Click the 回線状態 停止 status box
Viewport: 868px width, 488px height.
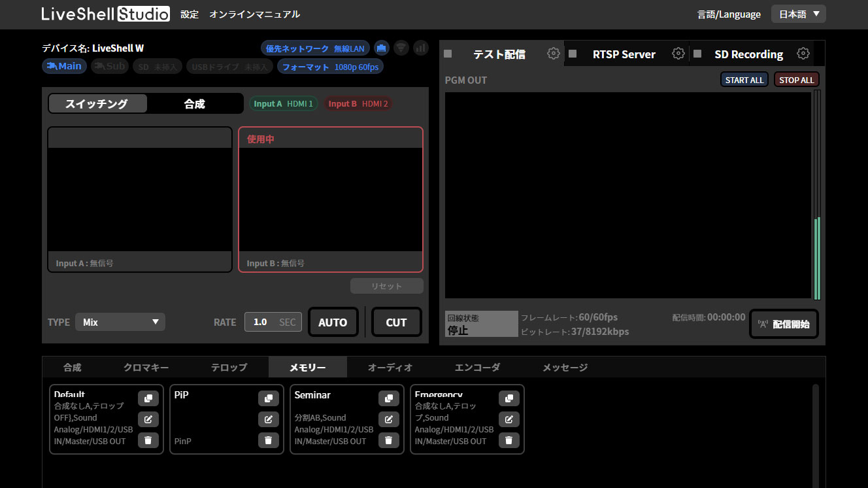(x=482, y=324)
